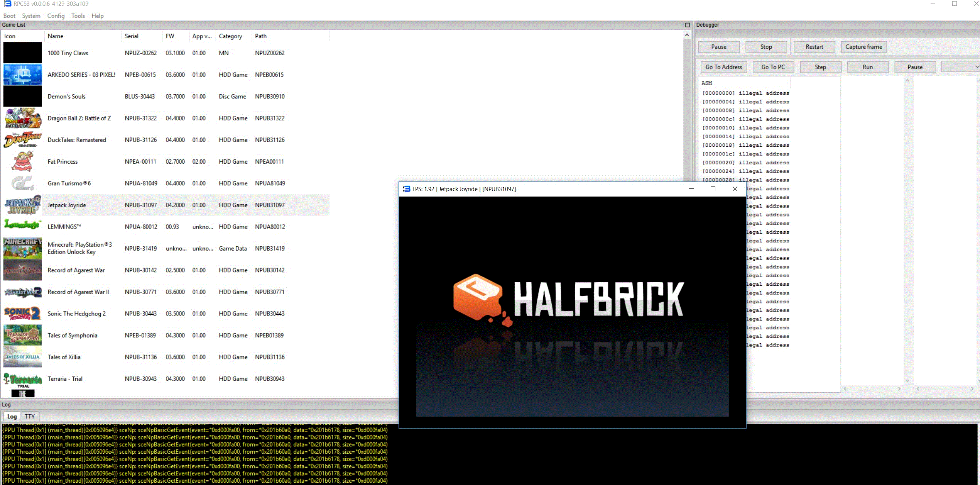Maximize the Jetpack Joyride game window
The width and height of the screenshot is (980, 485).
coord(713,189)
